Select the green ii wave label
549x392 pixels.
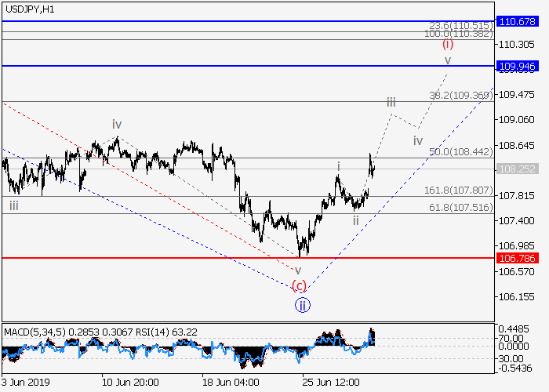pos(355,220)
